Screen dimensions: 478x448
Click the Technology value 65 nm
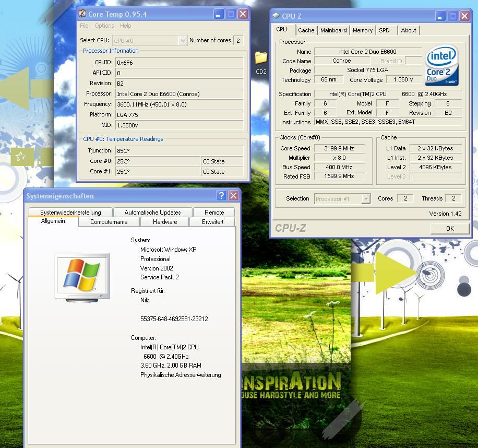click(329, 79)
